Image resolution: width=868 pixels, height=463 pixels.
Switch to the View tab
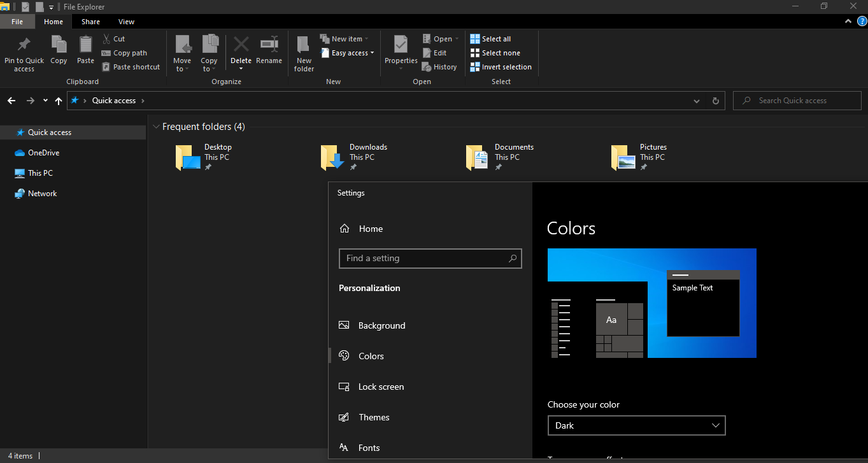click(126, 22)
